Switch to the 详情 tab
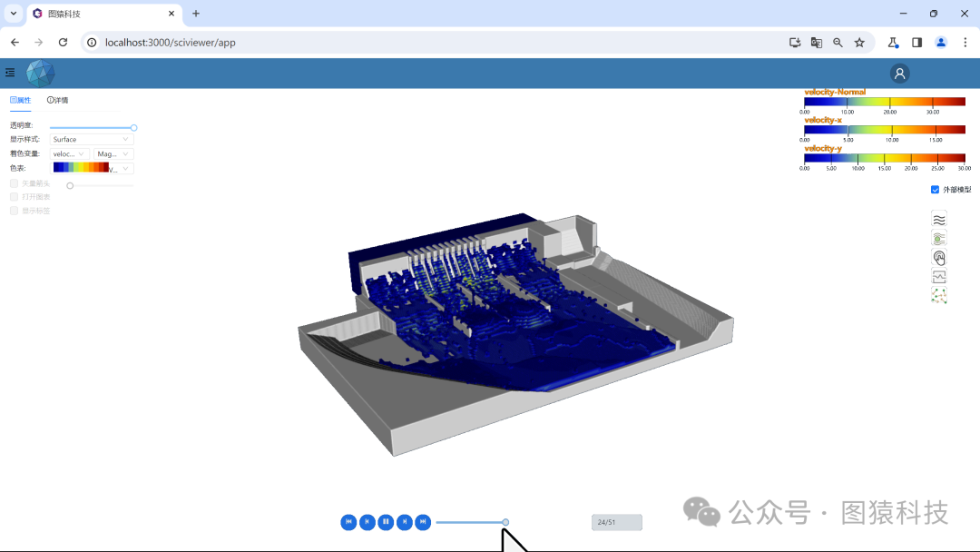 tap(57, 100)
